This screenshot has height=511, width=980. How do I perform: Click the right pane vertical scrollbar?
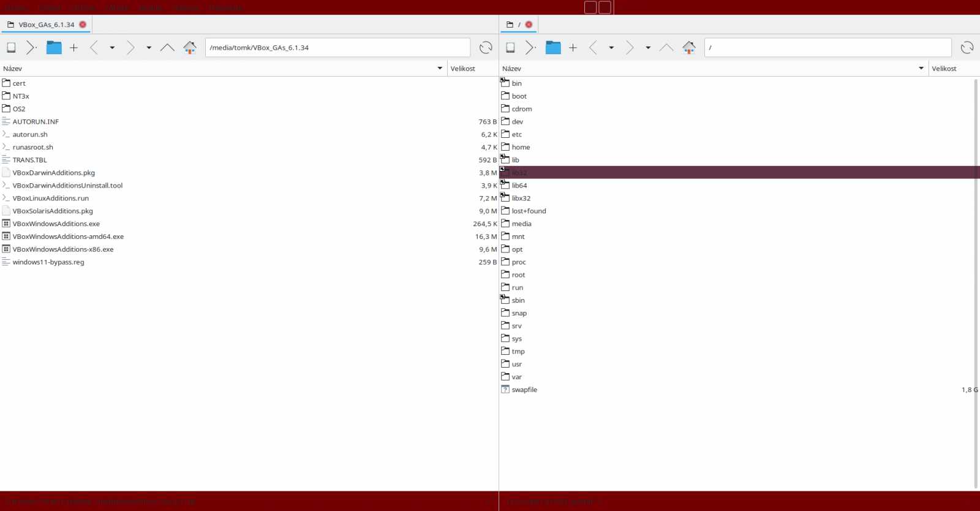click(x=976, y=283)
